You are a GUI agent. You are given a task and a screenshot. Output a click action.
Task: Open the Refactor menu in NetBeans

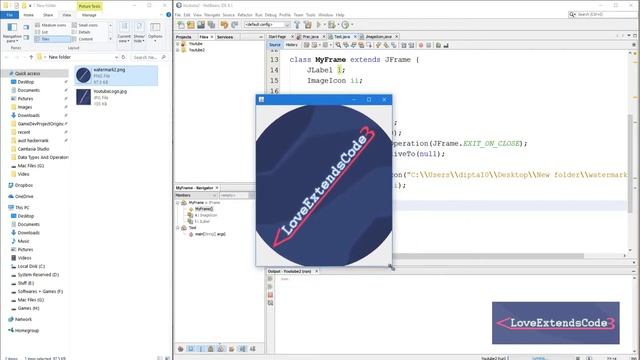pos(245,15)
